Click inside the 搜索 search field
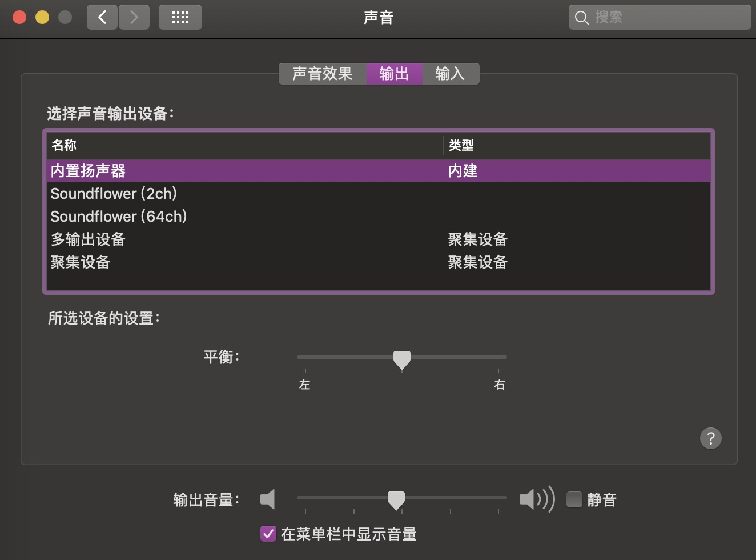The width and height of the screenshot is (756, 560). (x=657, y=18)
